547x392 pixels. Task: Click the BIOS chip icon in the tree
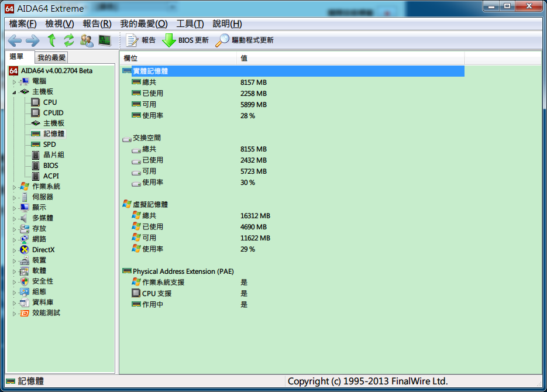pyautogui.click(x=36, y=166)
